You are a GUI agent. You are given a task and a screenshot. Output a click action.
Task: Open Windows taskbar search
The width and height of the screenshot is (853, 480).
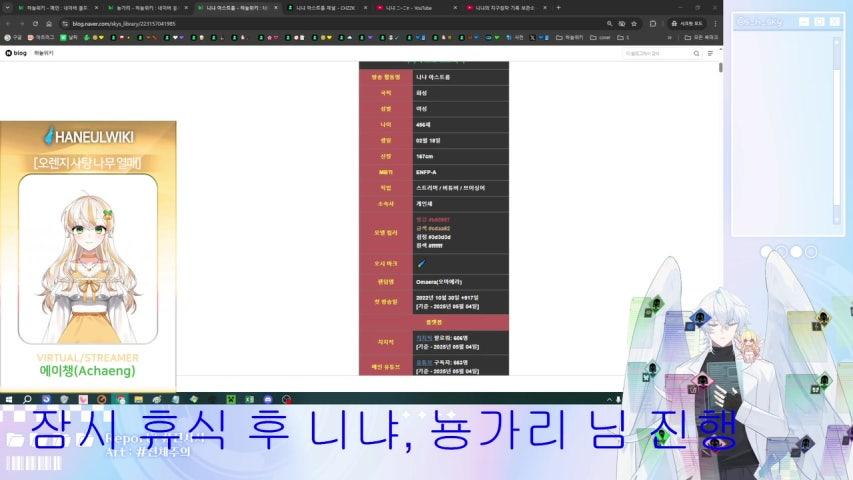point(27,399)
